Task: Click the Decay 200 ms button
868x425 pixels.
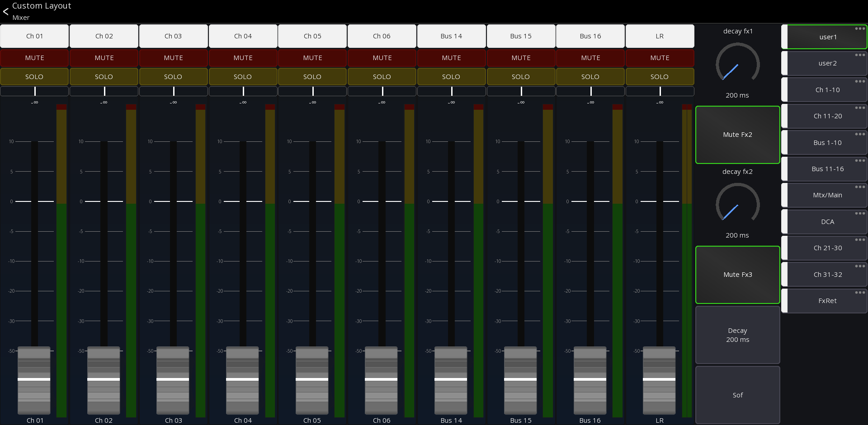Action: coord(737,335)
